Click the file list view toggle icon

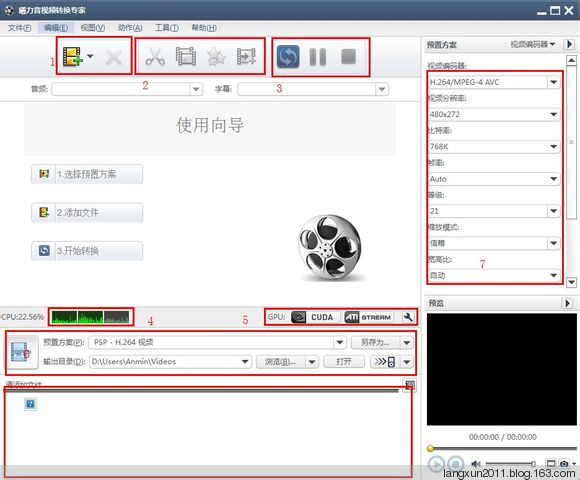click(x=409, y=385)
